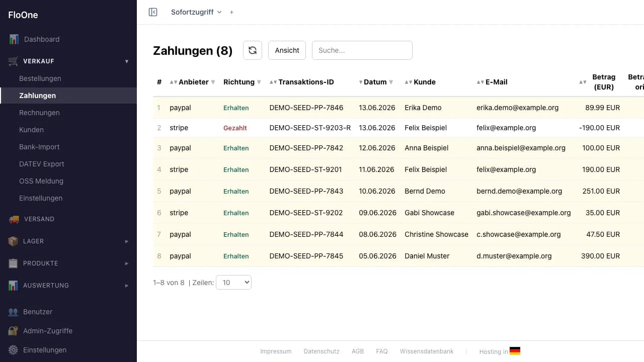Open Kunden in the sidebar
Screen dimensions: 644x362
(x=31, y=130)
